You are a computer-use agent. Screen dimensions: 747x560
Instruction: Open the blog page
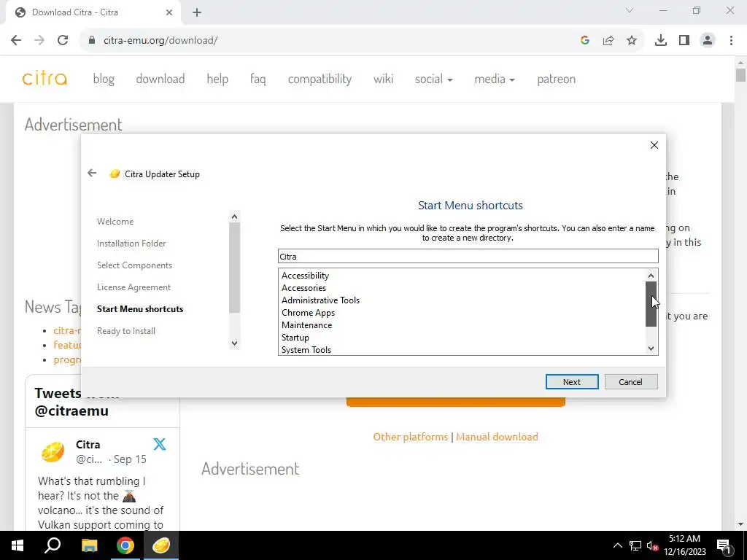(104, 79)
